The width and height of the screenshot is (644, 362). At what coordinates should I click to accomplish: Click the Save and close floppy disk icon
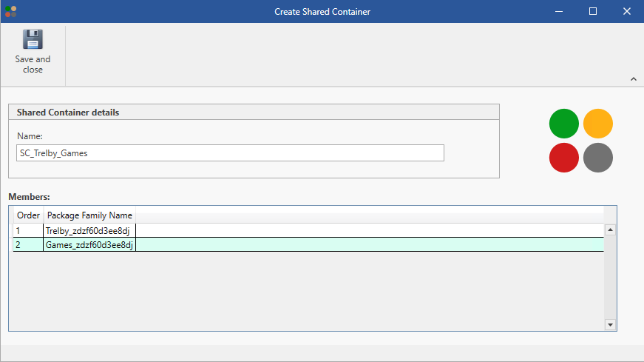33,40
